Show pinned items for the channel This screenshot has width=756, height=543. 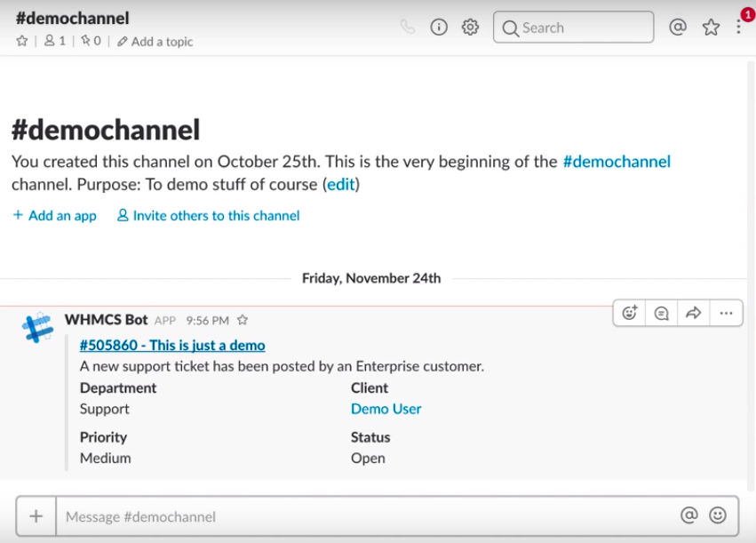pos(91,41)
